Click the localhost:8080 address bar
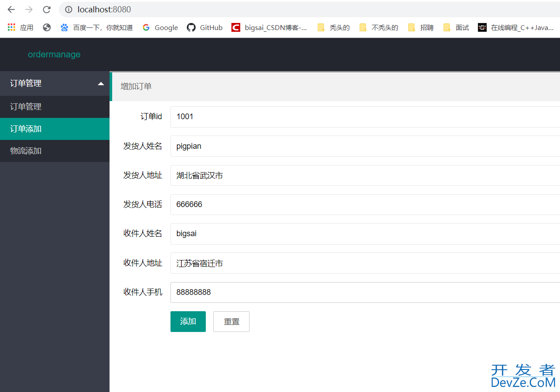This screenshot has height=392, width=560. coord(309,9)
